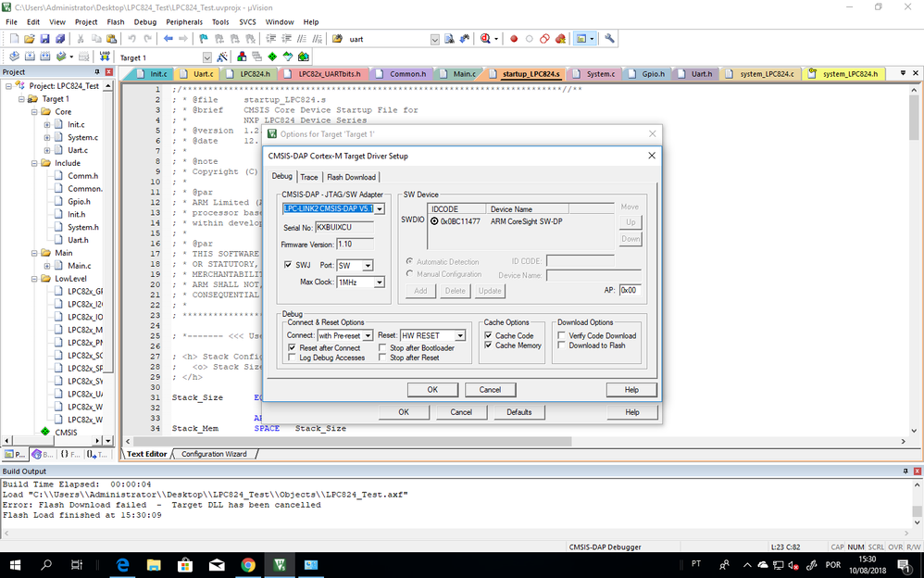Click Cancel in CMSIS-DAP driver setup
924x578 pixels.
(x=490, y=389)
